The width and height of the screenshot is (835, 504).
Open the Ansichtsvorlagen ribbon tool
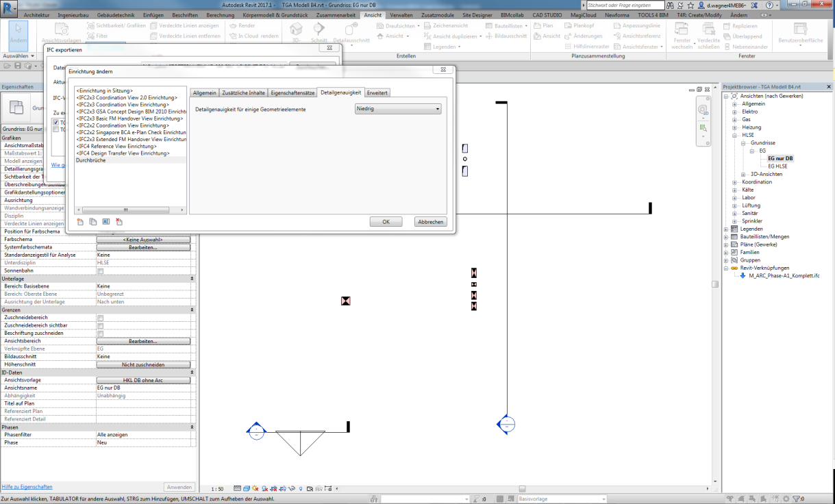pos(61,34)
